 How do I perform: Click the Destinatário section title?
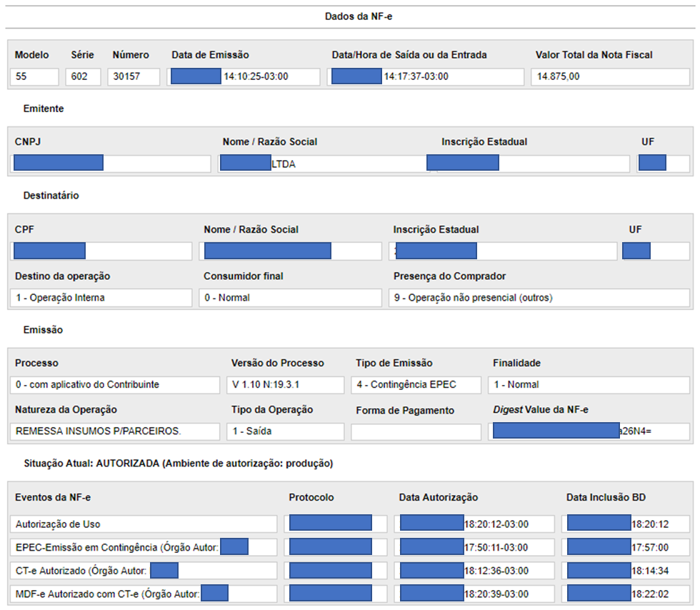51,196
